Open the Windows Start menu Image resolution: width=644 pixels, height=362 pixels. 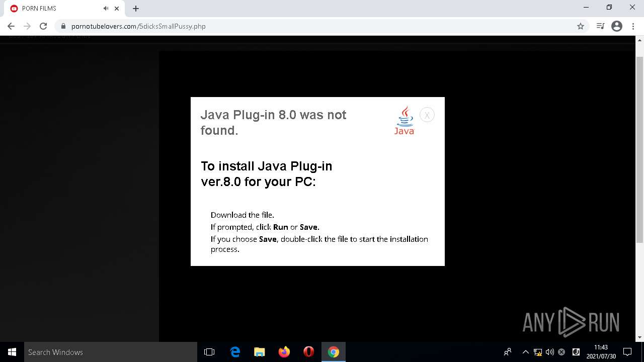pos(12,352)
